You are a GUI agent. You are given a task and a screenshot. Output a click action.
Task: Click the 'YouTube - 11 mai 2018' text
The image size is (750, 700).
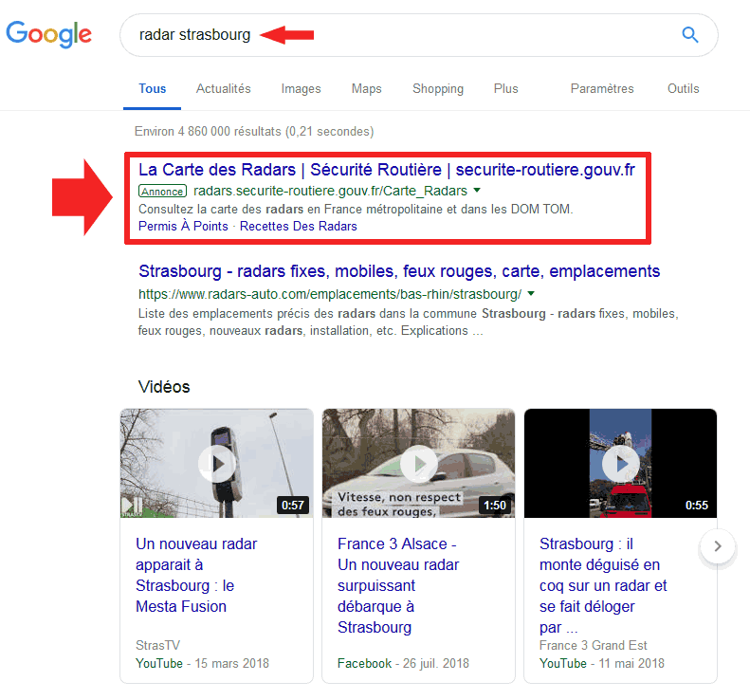coord(602,664)
